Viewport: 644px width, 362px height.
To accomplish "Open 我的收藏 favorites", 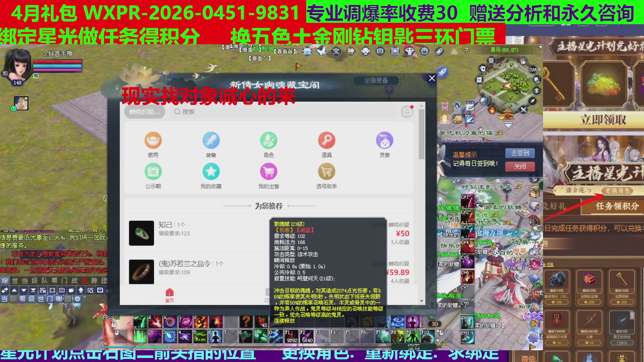I will tap(211, 176).
